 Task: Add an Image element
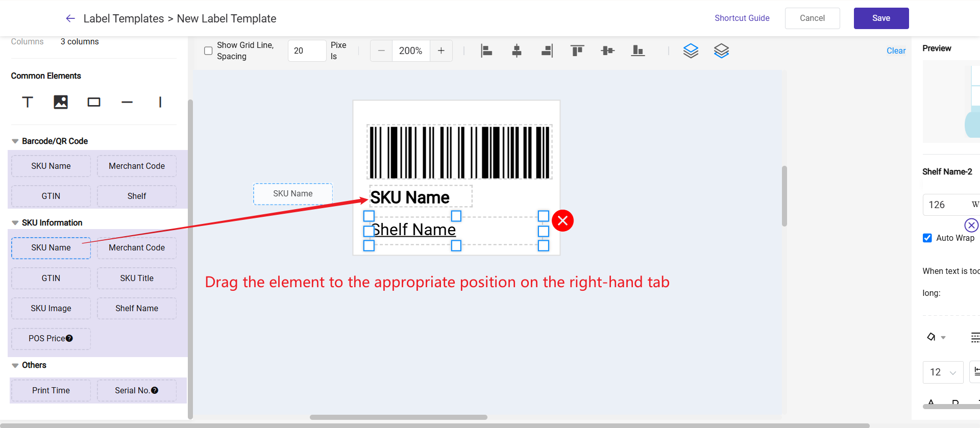(x=61, y=102)
